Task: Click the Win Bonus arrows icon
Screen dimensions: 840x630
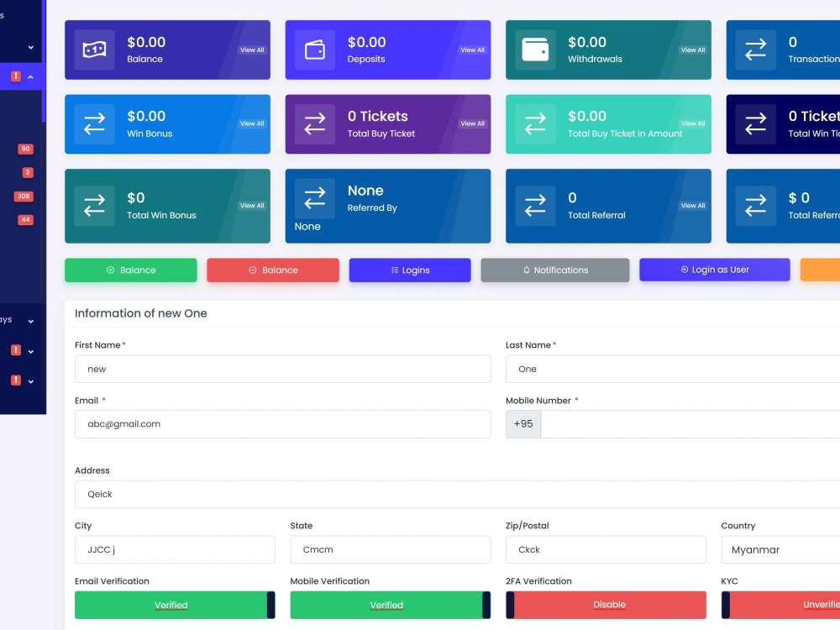Action: [x=94, y=124]
